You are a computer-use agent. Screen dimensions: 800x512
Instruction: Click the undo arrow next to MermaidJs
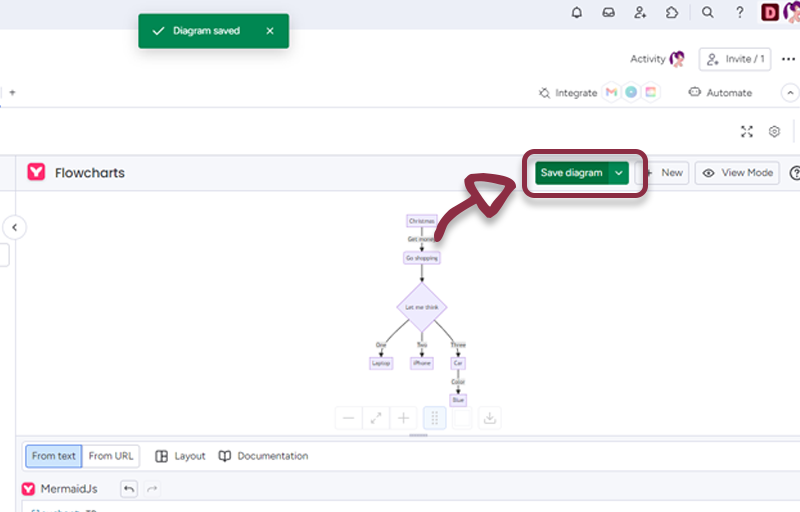[128, 489]
